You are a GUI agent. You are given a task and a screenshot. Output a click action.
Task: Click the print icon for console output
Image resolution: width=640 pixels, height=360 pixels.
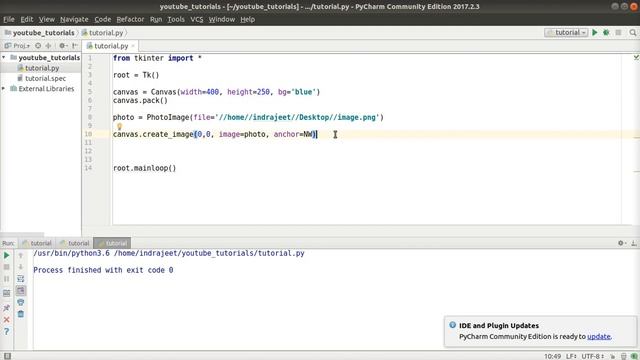20,302
